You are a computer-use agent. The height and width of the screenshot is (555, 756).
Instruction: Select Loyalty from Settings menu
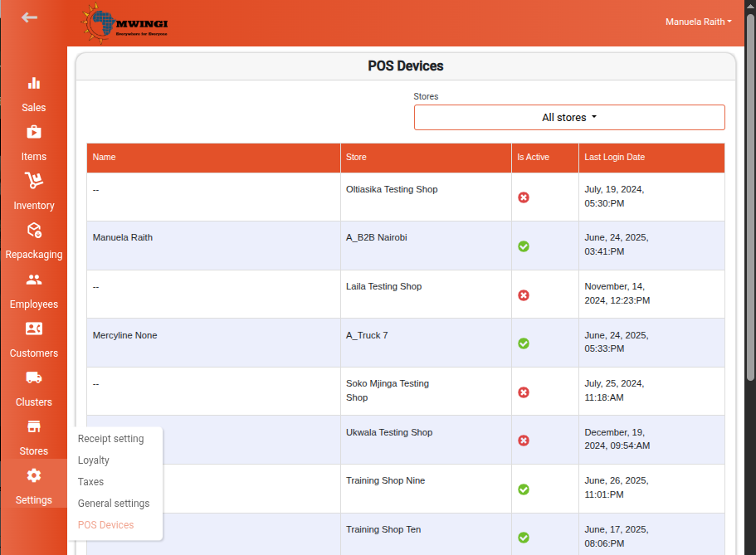(94, 460)
